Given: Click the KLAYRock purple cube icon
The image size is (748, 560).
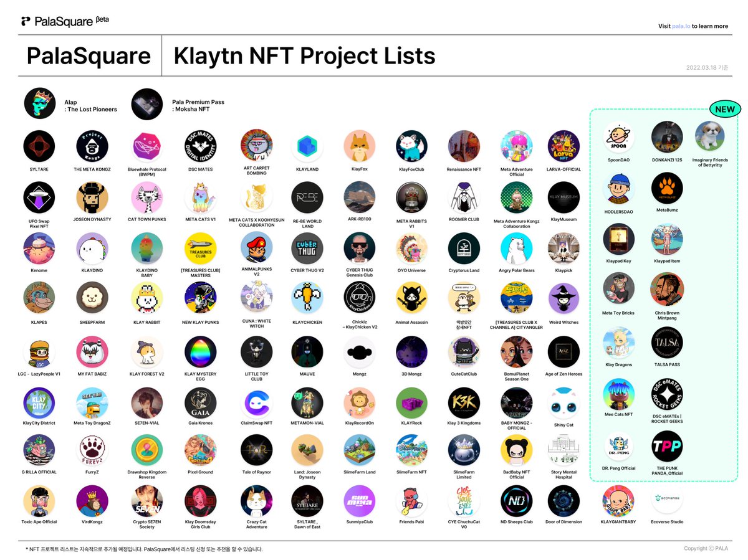Looking at the screenshot, I should pyautogui.click(x=411, y=404).
